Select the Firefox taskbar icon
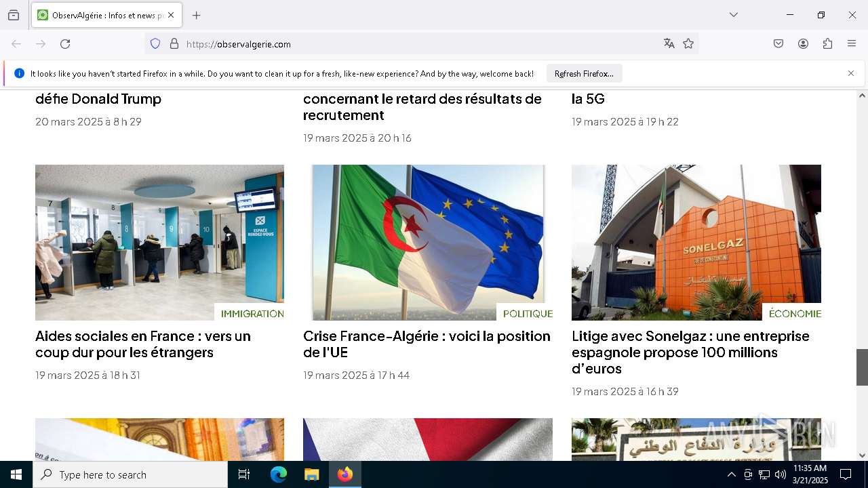 [345, 474]
